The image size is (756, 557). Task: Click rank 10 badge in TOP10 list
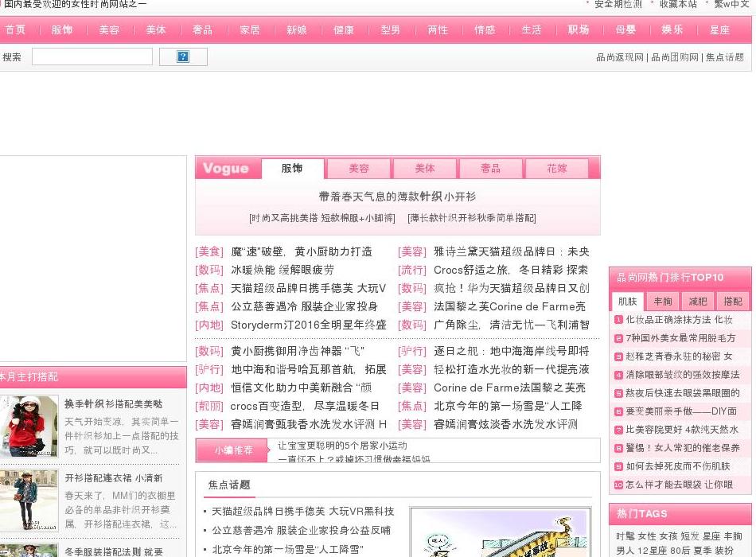(618, 485)
